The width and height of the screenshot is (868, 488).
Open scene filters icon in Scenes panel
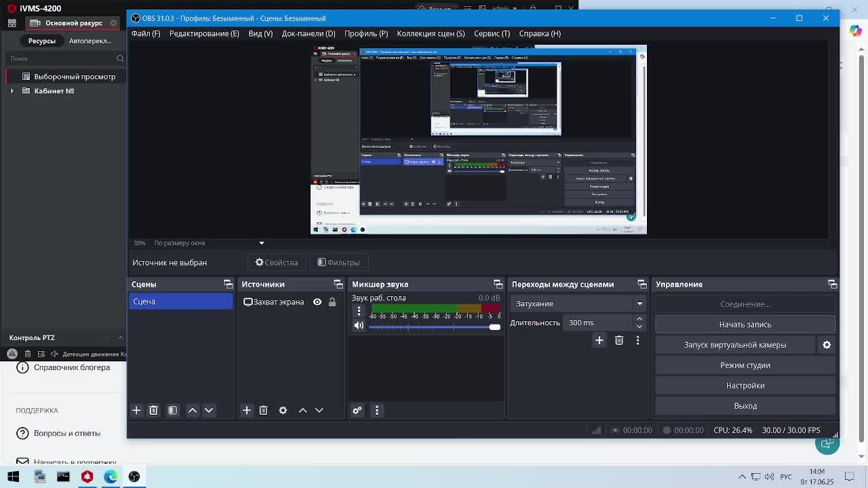[x=172, y=410]
